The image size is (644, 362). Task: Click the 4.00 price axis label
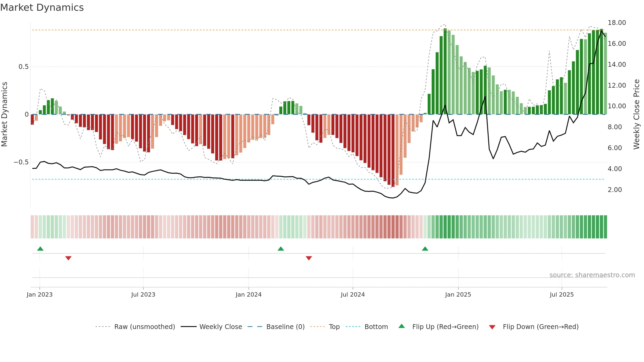615,169
